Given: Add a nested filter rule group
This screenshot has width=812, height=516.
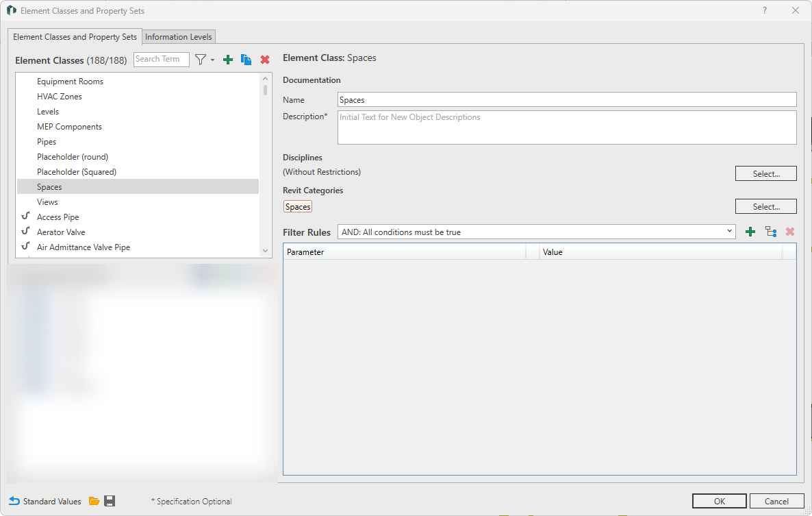Looking at the screenshot, I should [x=770, y=232].
